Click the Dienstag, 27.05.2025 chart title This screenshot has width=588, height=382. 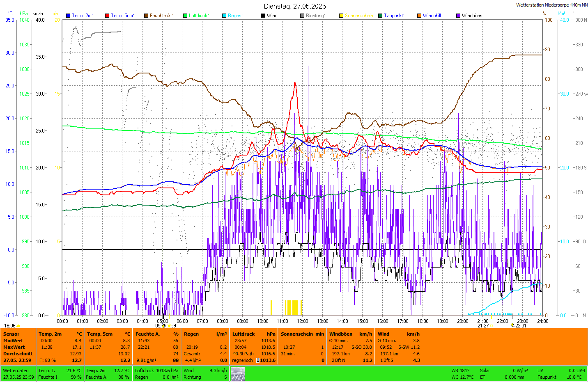[x=295, y=6]
